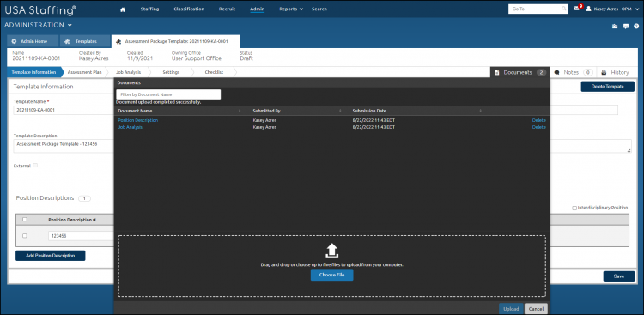Select all position descriptions header checkbox
This screenshot has width=644, height=315.
point(25,220)
